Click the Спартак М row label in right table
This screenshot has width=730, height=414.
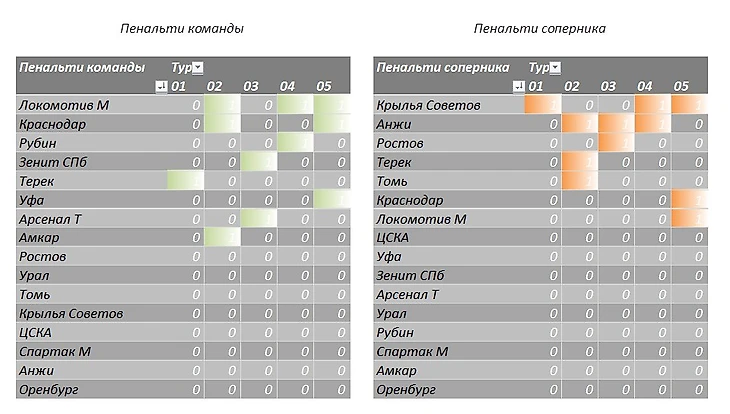click(x=412, y=351)
